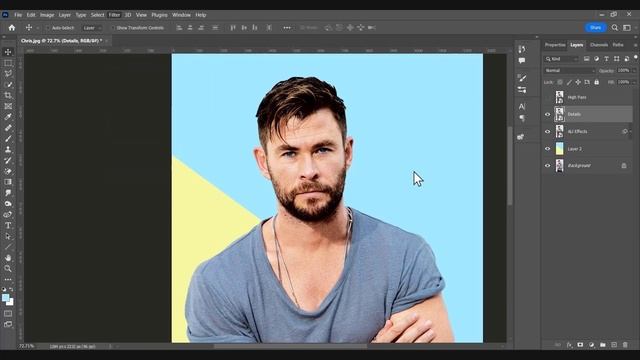Click the Opacity value field

click(623, 71)
